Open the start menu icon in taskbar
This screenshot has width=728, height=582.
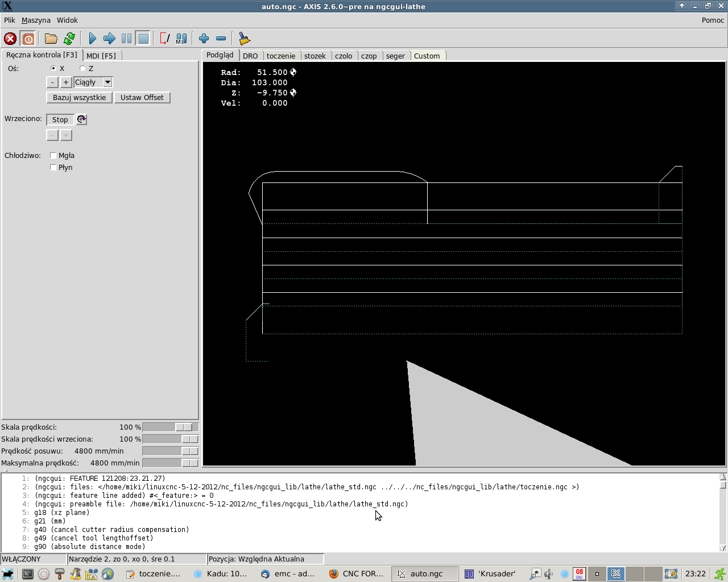click(x=8, y=574)
